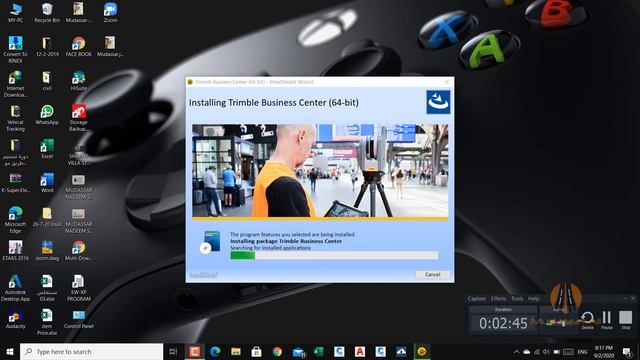Open the volume control in the tray

[546, 352]
